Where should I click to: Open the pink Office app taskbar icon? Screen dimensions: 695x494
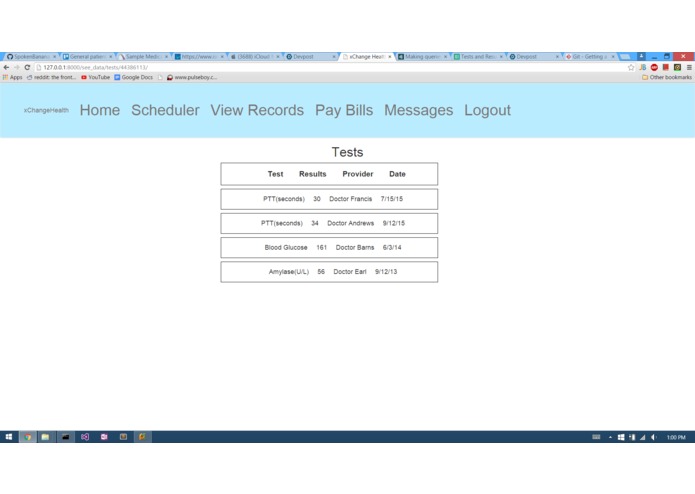point(104,437)
